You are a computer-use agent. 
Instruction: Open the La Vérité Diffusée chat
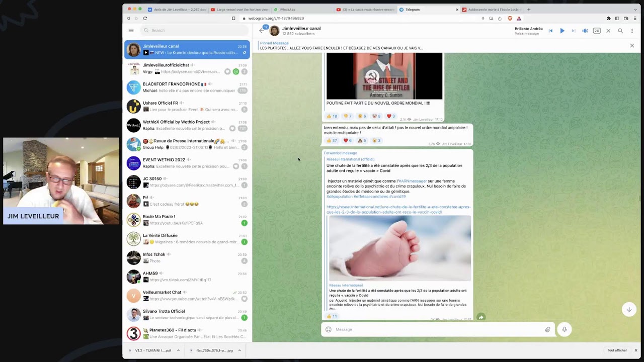click(x=187, y=239)
